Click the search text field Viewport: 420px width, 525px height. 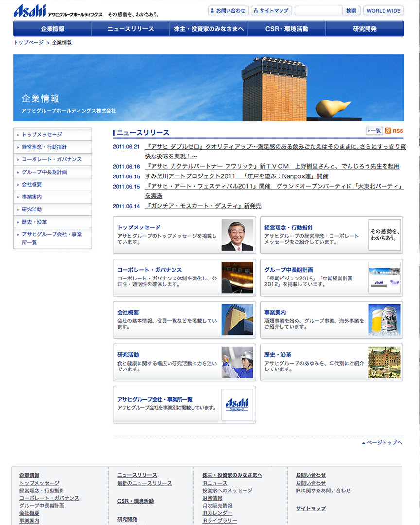click(318, 10)
